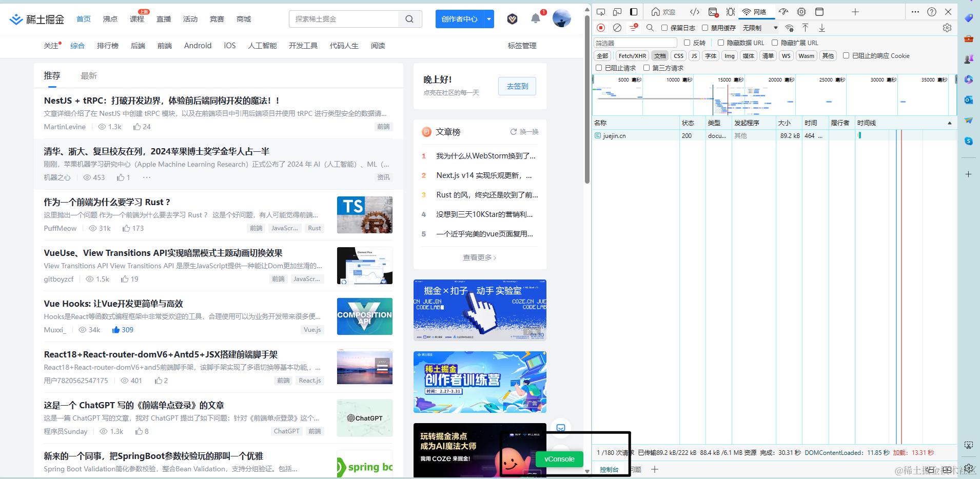
Task: Open the Memory chip icon panel
Action: tap(801, 12)
